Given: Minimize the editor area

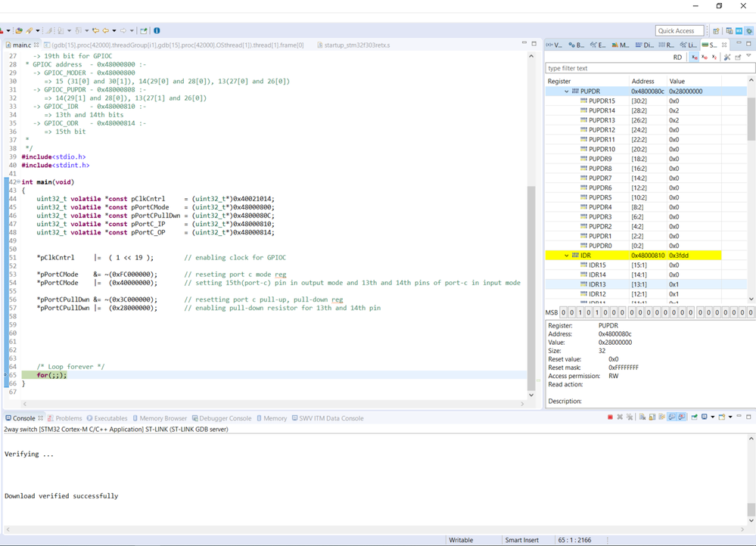Looking at the screenshot, I should (x=524, y=43).
